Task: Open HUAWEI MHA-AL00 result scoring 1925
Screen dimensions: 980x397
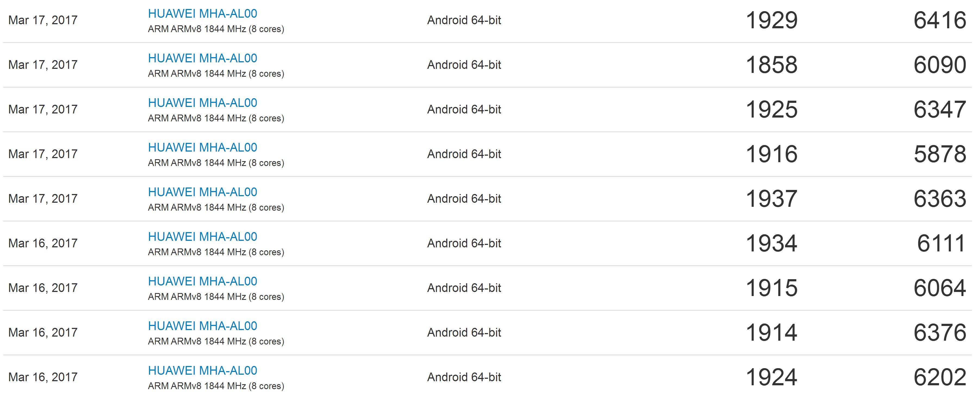Action: pos(202,103)
